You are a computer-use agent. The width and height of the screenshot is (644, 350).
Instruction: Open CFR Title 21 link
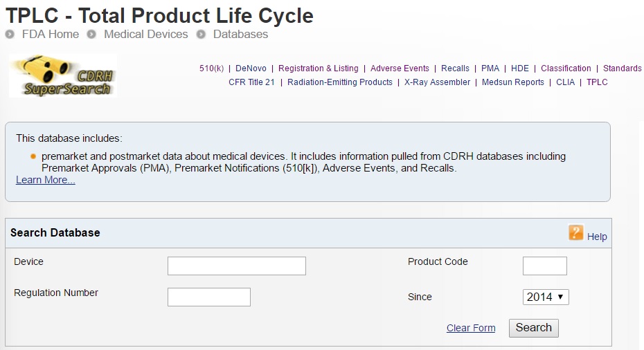pyautogui.click(x=251, y=82)
